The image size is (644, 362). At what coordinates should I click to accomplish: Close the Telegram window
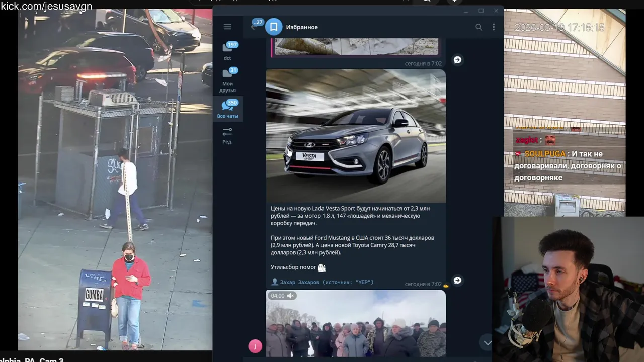(x=496, y=11)
